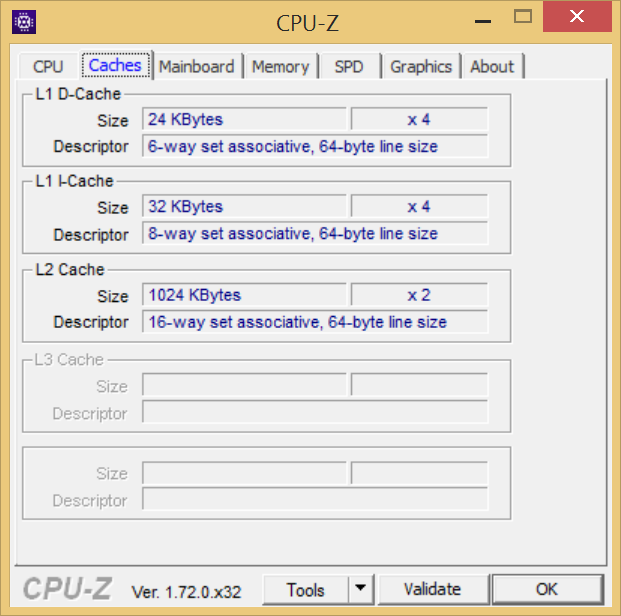Select the L1 I-Cache size 32 KBytes field
This screenshot has height=616, width=621.
[244, 206]
